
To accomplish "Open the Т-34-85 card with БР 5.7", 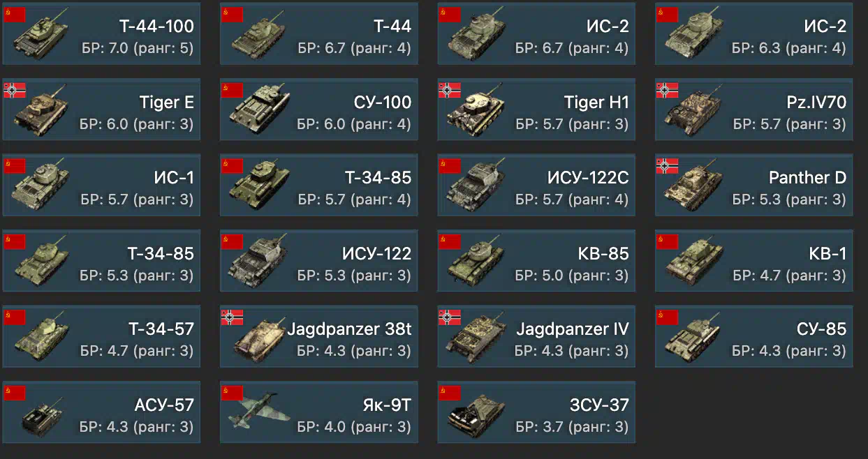I will click(319, 186).
